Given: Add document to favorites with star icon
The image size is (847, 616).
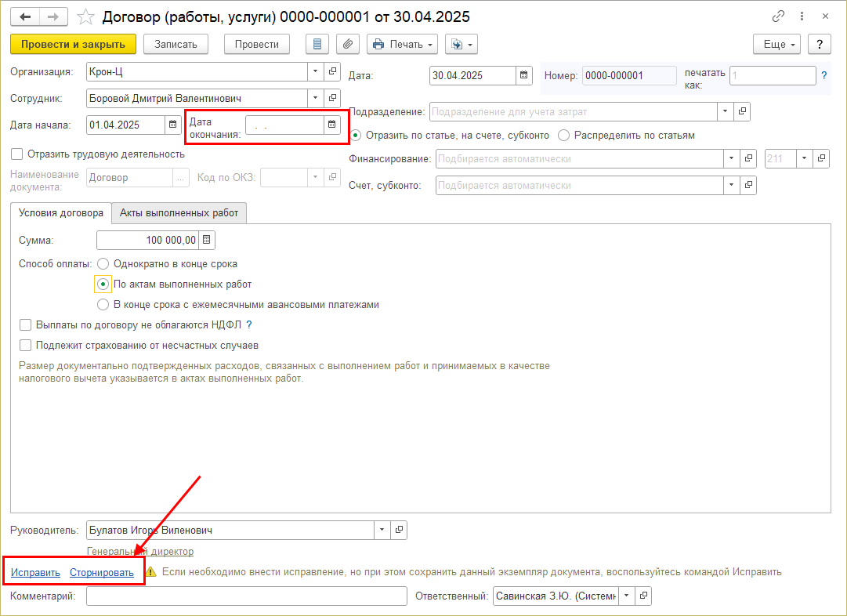Looking at the screenshot, I should click(x=88, y=16).
